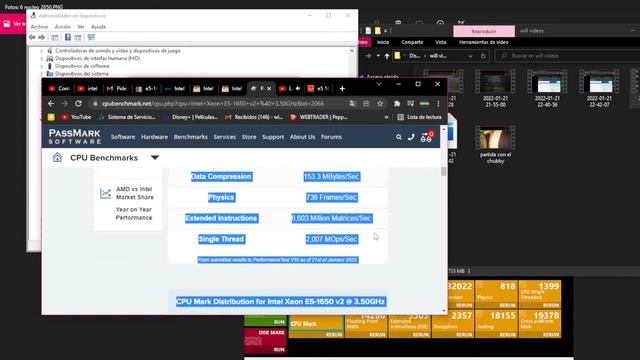Open Chrome media controls icon

point(411,104)
